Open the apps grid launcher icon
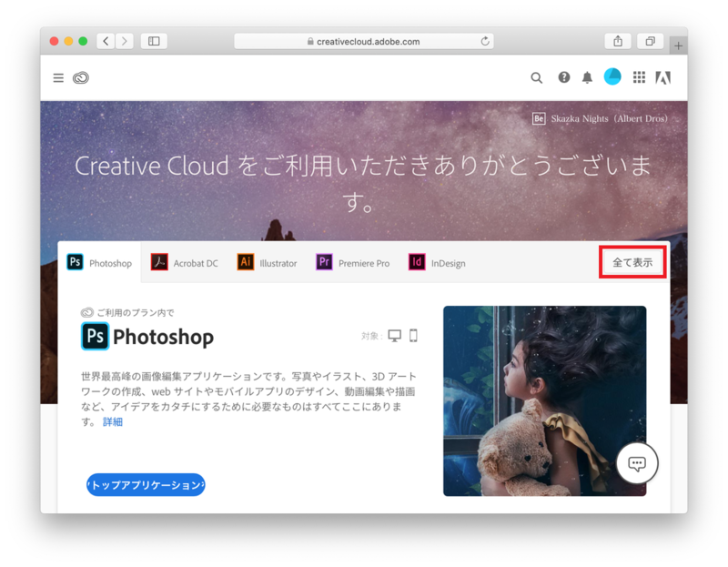This screenshot has height=567, width=728. click(639, 77)
